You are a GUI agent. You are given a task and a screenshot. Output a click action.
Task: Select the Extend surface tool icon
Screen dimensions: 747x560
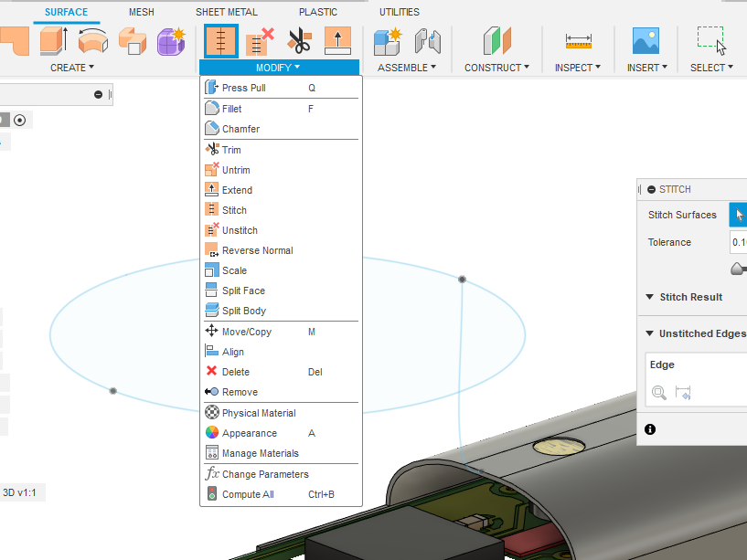(337, 41)
